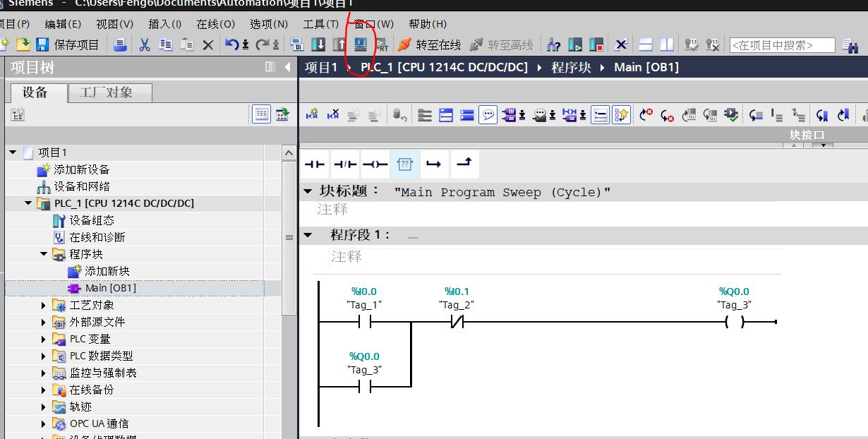This screenshot has height=439, width=868.
Task: Click the cut scissors icon
Action: point(144,44)
